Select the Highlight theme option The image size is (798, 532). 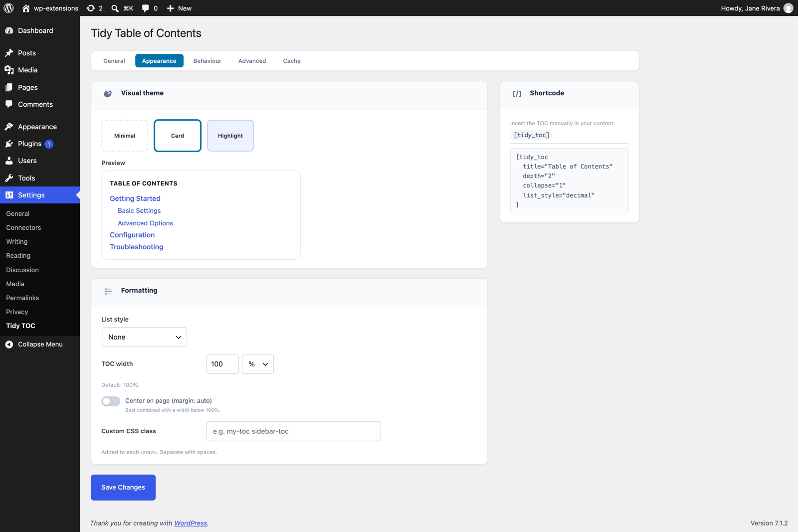(x=230, y=136)
